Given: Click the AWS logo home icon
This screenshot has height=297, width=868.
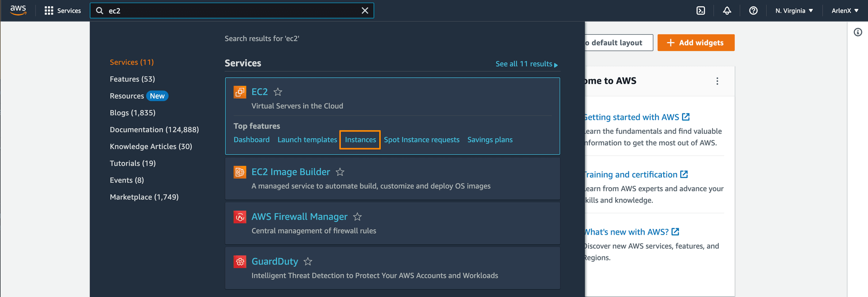Looking at the screenshot, I should click(18, 10).
